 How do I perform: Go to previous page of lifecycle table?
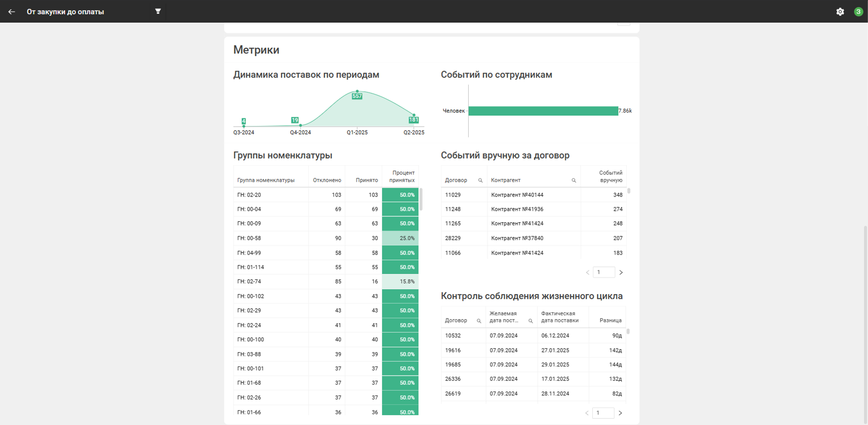click(x=587, y=413)
